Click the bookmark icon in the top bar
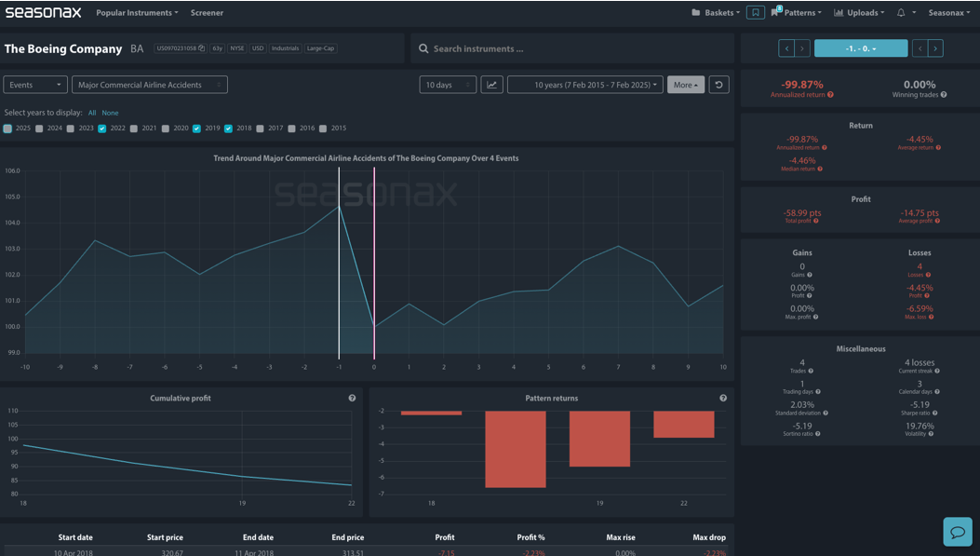Image resolution: width=980 pixels, height=556 pixels. coord(755,12)
